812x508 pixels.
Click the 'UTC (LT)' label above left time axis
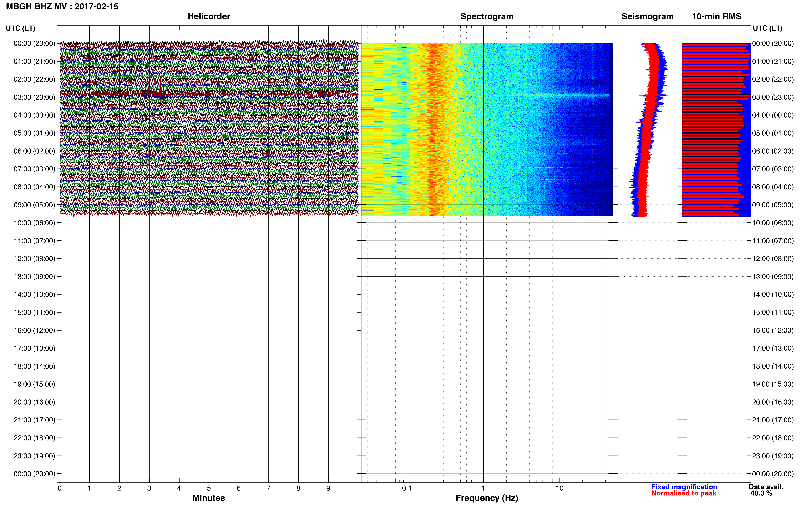pos(21,28)
